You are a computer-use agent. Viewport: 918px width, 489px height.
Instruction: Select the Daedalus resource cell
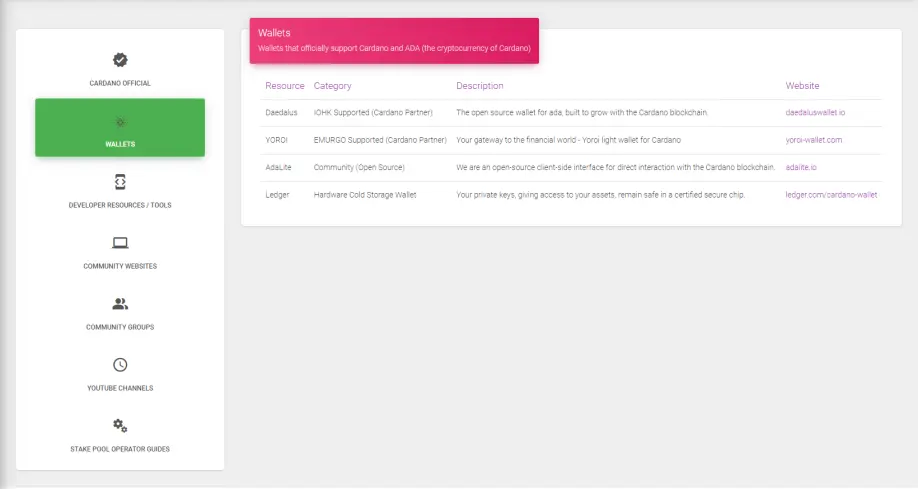tap(281, 112)
